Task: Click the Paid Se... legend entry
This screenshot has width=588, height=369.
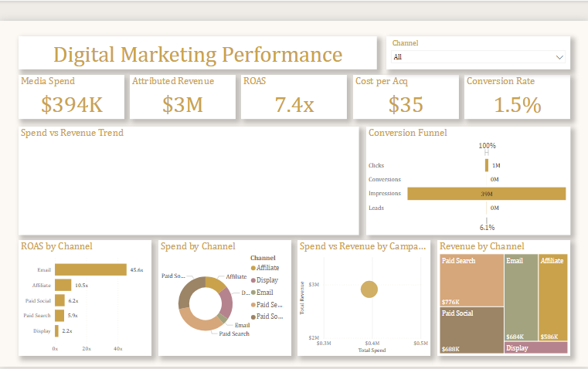Action: (x=267, y=305)
